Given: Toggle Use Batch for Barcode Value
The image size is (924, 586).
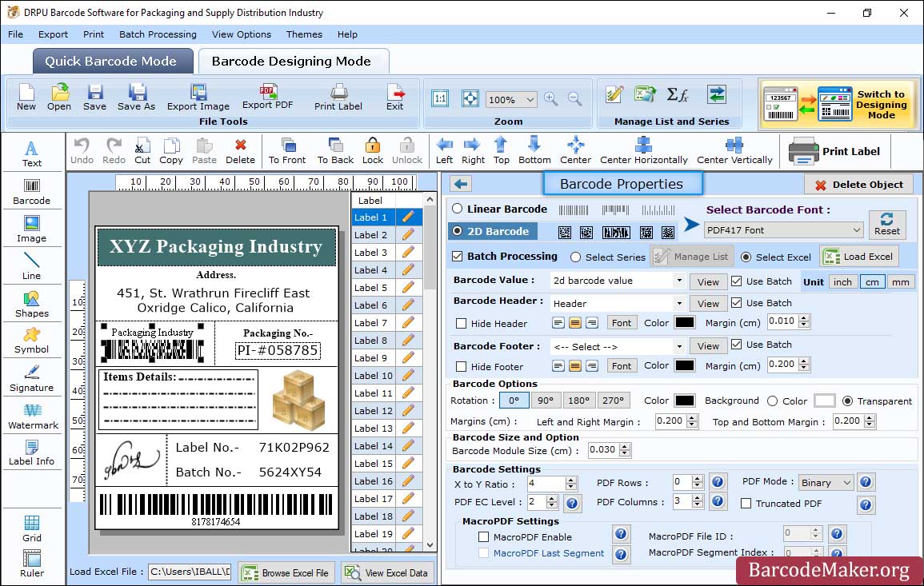Looking at the screenshot, I should [737, 281].
